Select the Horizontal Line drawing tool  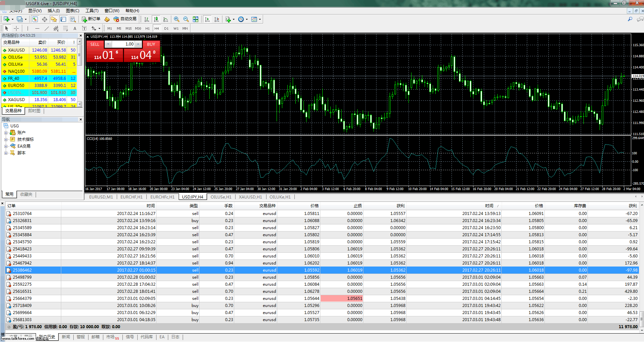coord(37,28)
